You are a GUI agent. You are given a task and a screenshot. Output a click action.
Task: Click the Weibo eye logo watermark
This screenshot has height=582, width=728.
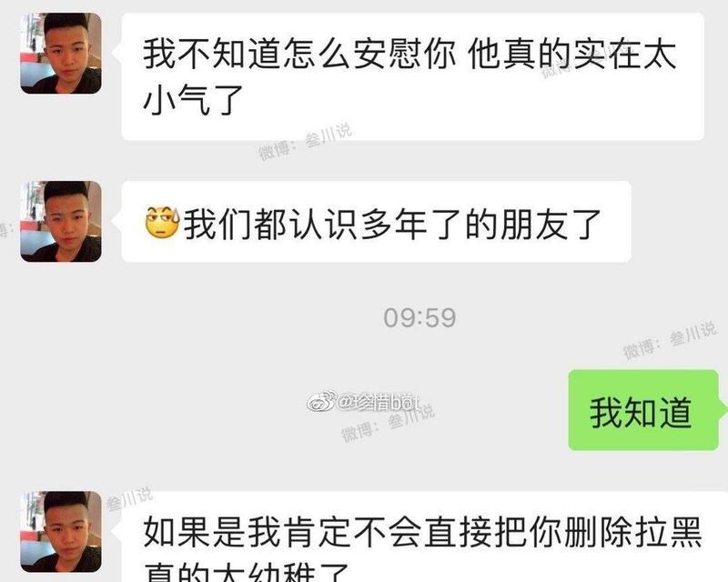[320, 401]
